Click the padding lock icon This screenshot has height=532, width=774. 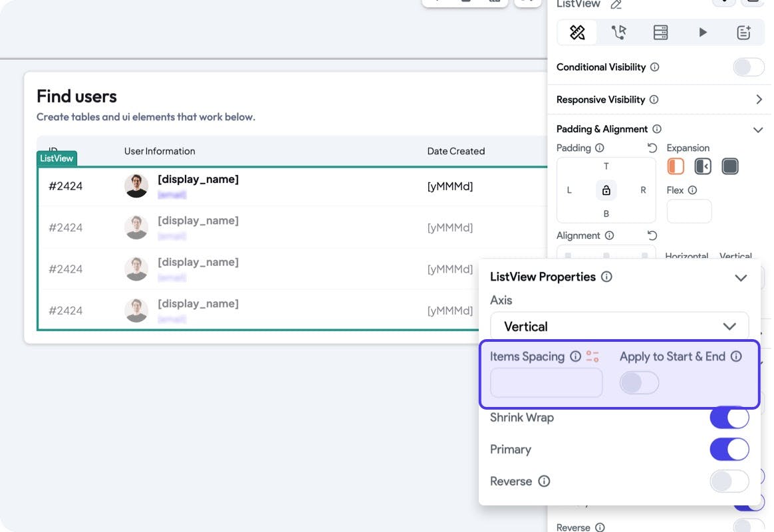606,190
